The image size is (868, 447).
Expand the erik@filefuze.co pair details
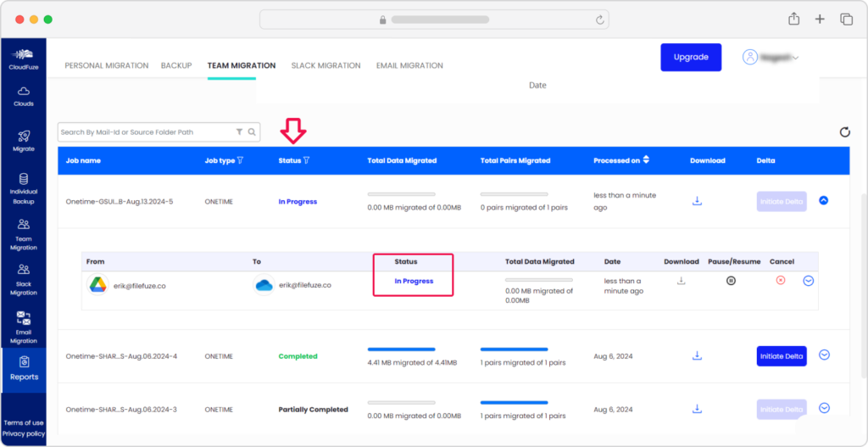pos(808,281)
